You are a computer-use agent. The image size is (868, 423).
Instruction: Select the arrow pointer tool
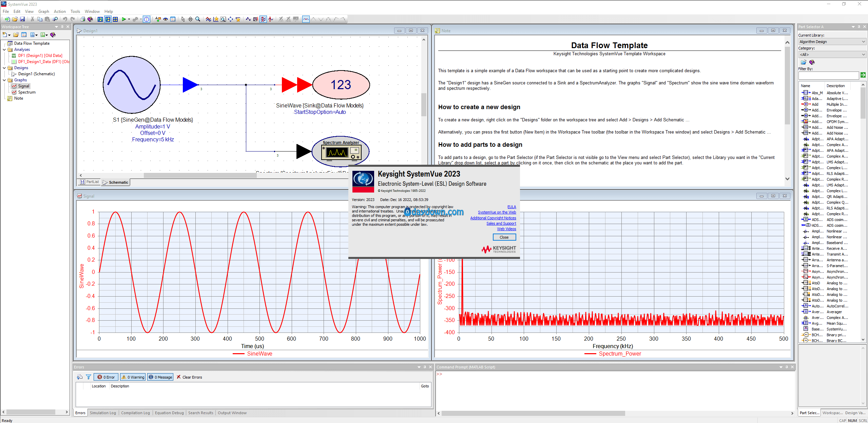(x=183, y=19)
